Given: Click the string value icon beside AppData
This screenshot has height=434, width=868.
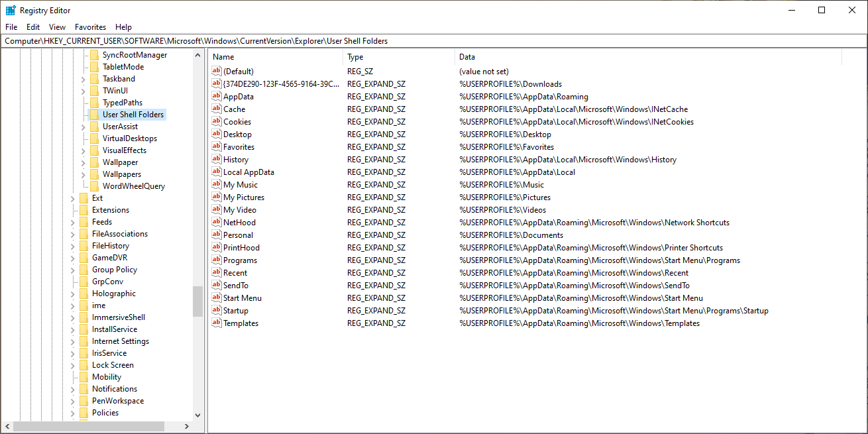Looking at the screenshot, I should click(x=217, y=97).
